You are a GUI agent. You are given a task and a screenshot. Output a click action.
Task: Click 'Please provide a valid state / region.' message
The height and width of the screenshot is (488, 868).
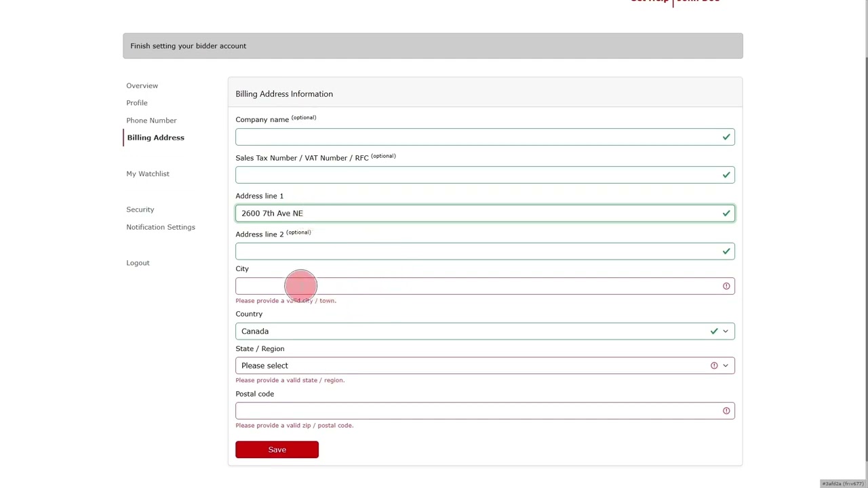[x=290, y=380]
